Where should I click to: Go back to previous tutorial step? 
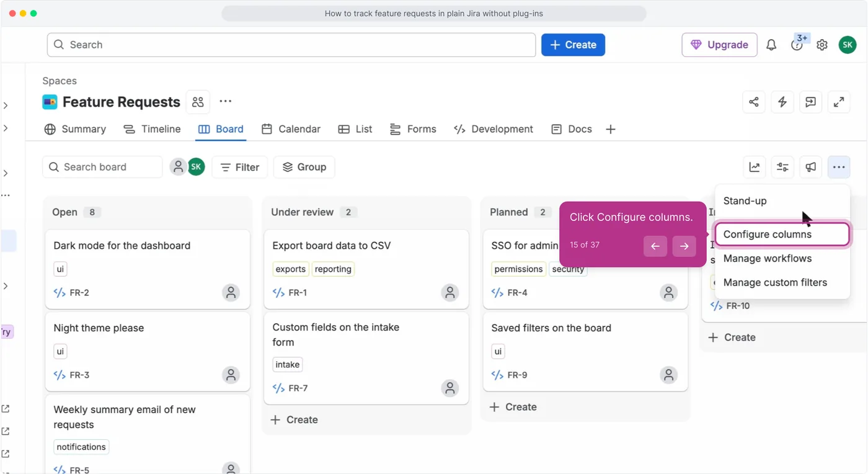point(655,246)
